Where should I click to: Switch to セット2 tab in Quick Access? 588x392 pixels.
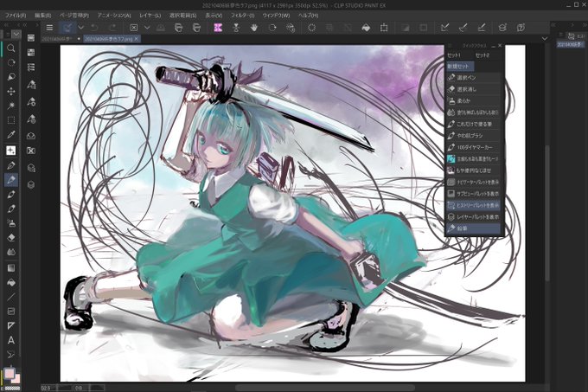pyautogui.click(x=483, y=55)
